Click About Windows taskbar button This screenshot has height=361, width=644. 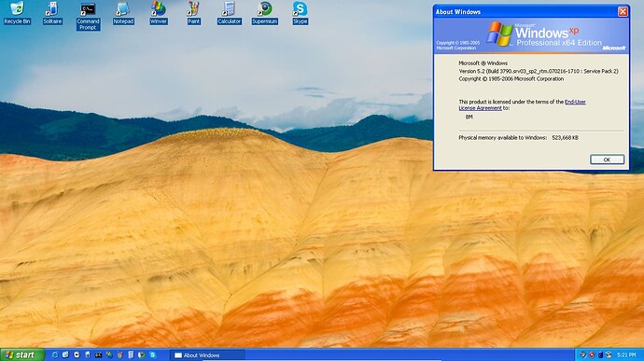[207, 355]
